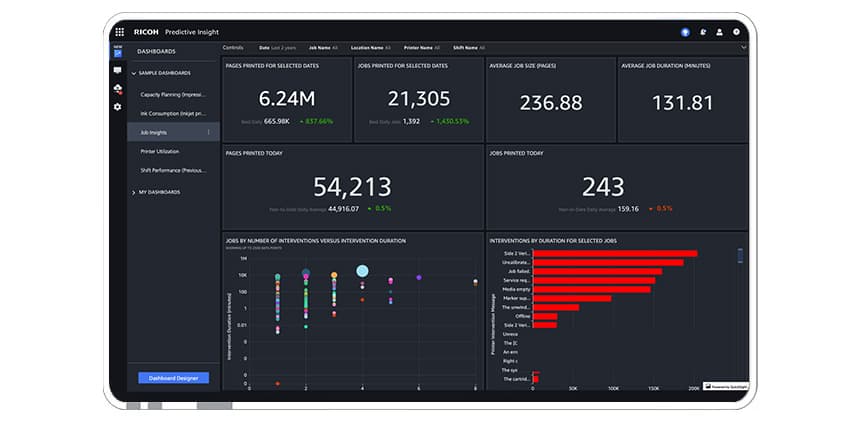This screenshot has height=422, width=860.
Task: Click the dashboards icon marked NEW
Action: 117,52
